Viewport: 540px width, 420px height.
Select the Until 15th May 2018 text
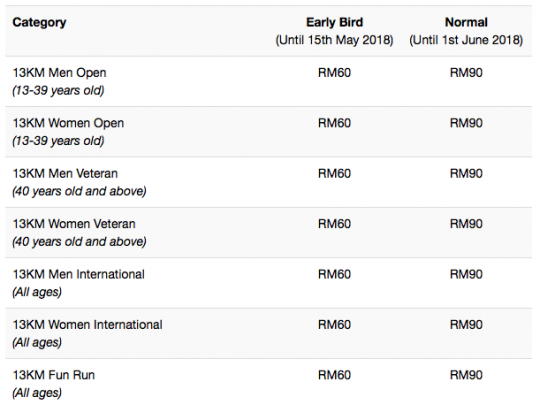coord(334,40)
